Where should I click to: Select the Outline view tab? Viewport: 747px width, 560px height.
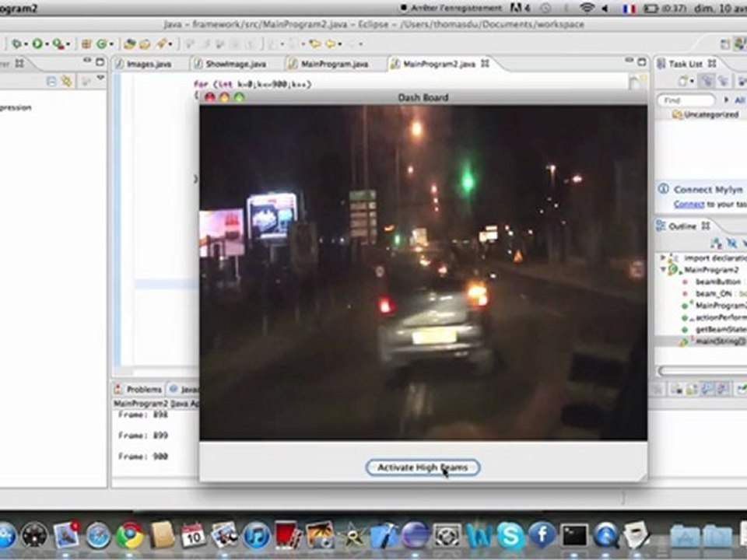(682, 226)
